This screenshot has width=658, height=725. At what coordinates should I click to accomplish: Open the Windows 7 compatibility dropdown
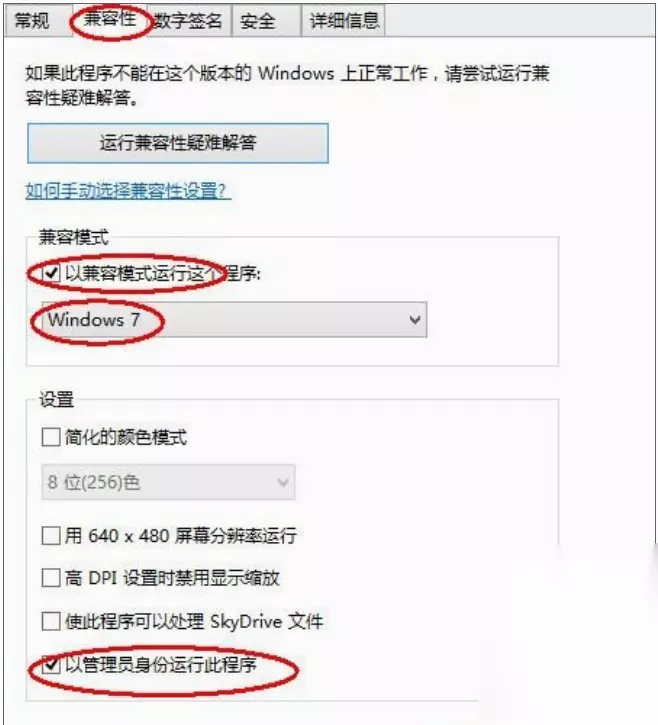[234, 319]
